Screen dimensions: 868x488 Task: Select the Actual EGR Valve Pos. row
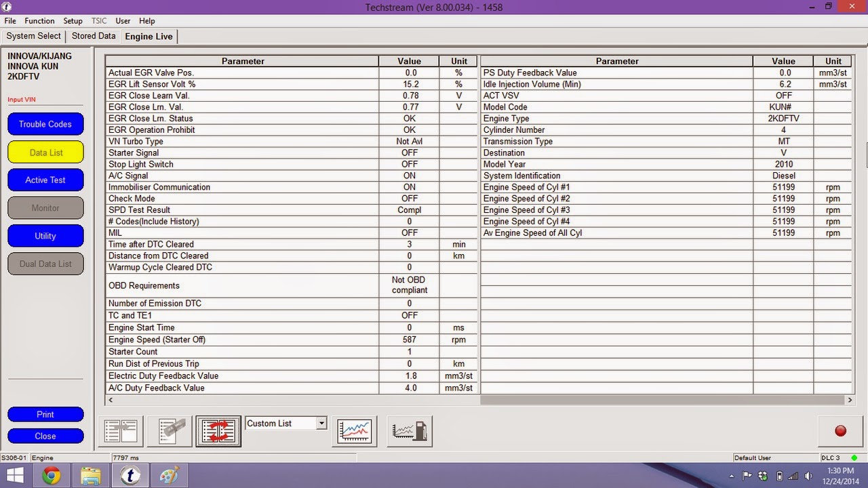292,73
